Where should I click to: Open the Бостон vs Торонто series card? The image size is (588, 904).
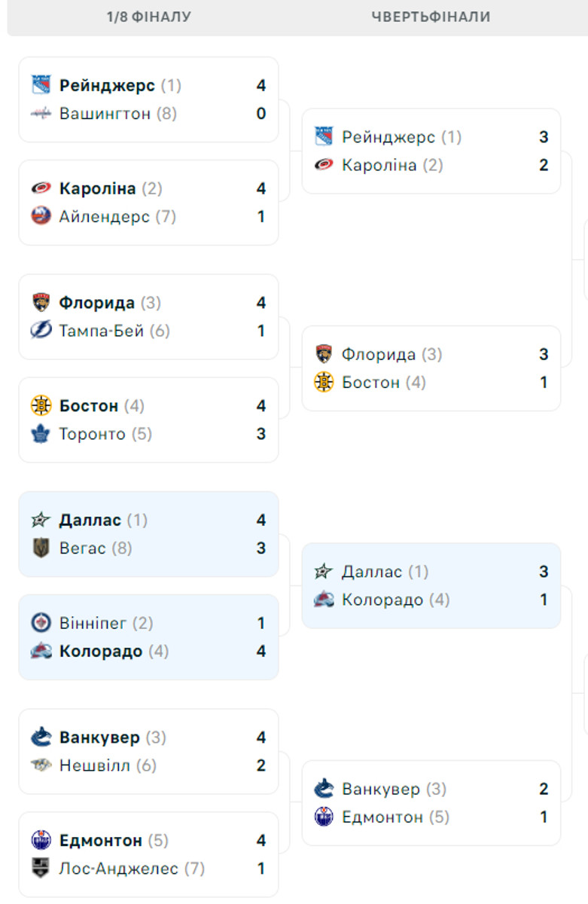coord(148,420)
